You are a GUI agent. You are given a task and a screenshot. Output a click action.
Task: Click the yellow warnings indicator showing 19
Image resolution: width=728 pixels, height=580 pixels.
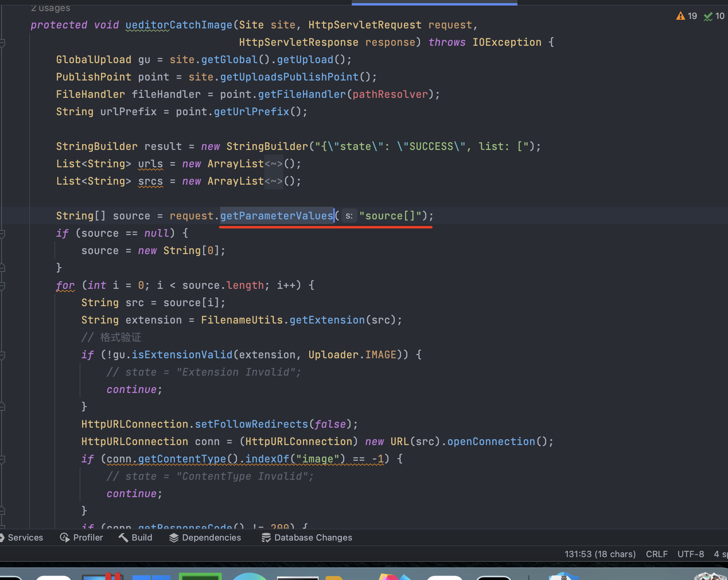pos(687,16)
